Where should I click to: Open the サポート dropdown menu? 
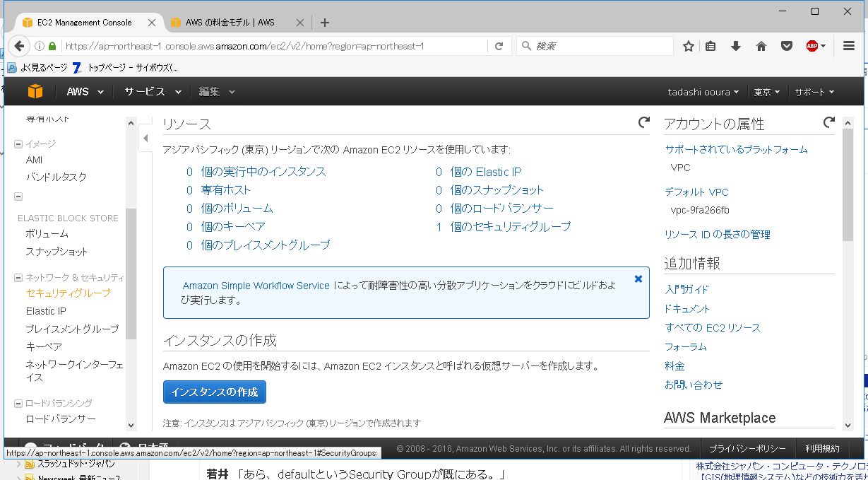pyautogui.click(x=814, y=92)
